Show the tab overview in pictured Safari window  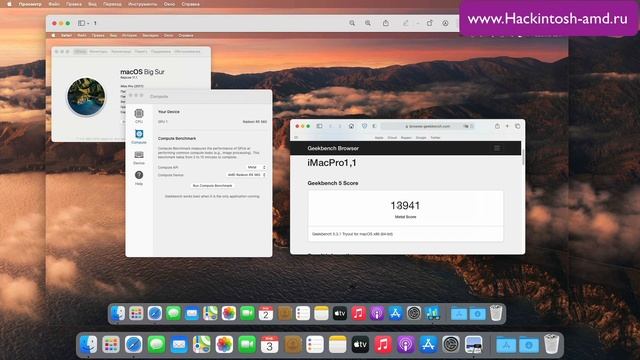tap(518, 126)
